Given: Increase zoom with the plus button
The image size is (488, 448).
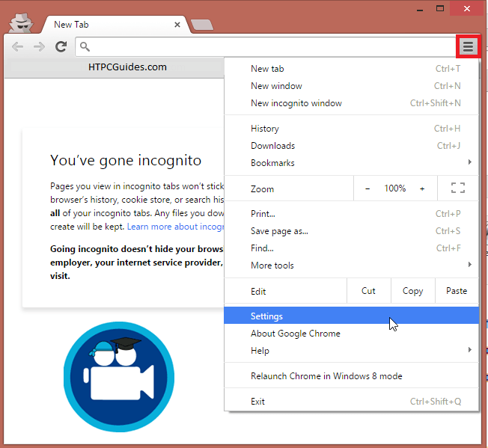Looking at the screenshot, I should (x=422, y=188).
